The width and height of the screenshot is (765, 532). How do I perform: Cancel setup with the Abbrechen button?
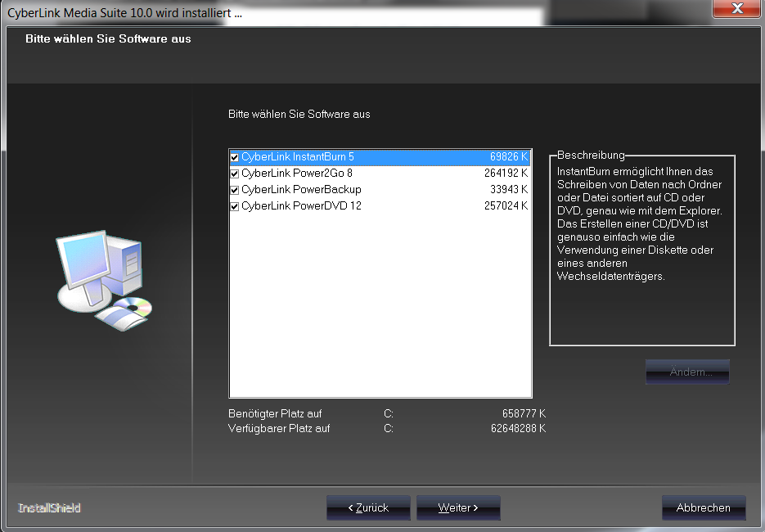coord(704,507)
